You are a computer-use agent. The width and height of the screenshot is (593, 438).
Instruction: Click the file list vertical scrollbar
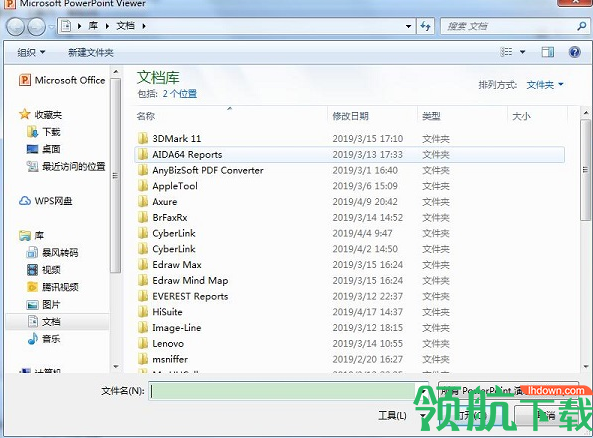[585, 169]
